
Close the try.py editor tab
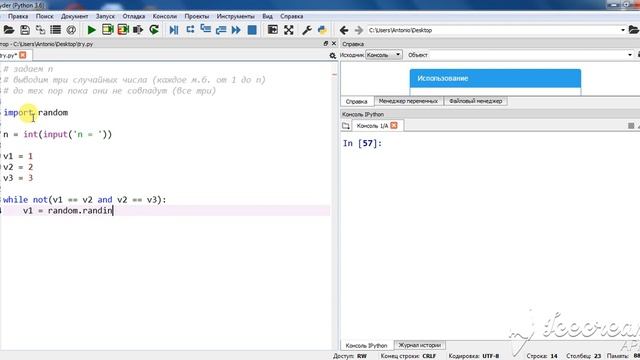23,55
